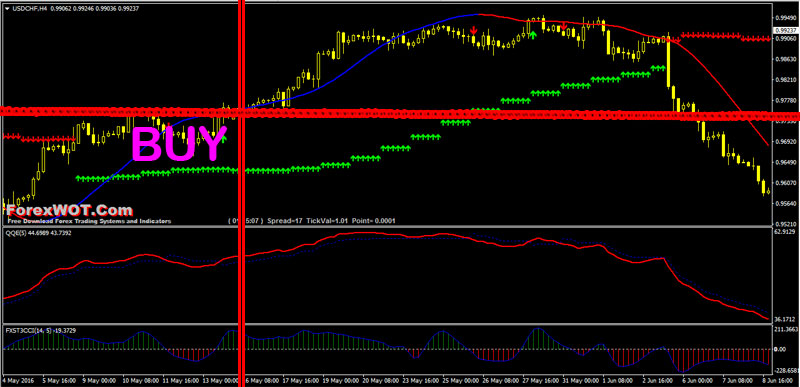The width and height of the screenshot is (800, 387).
Task: Click the 0.95210 price axis label
Action: click(785, 223)
